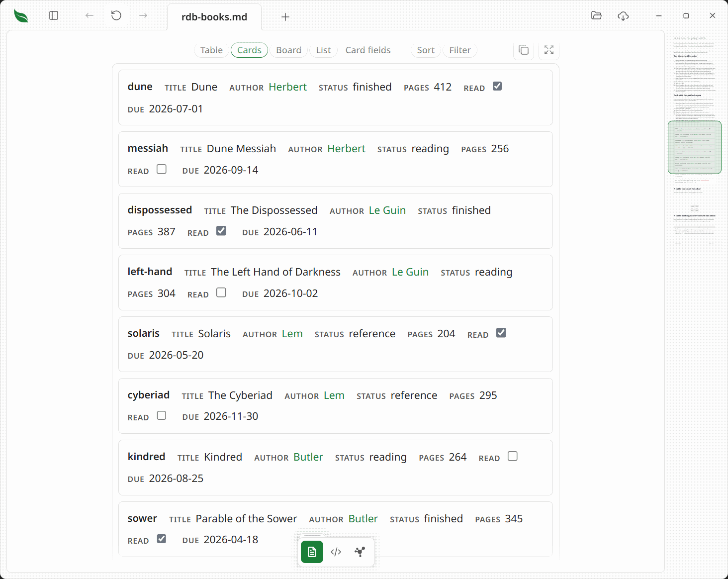728x579 pixels.
Task: Open the graph view icon in the bottom toolbar
Action: (x=360, y=552)
